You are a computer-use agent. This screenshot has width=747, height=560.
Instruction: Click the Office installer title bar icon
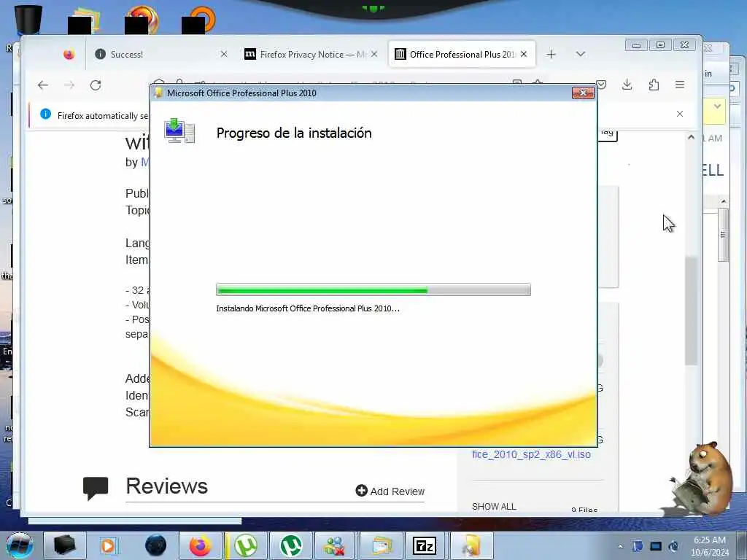[x=158, y=93]
